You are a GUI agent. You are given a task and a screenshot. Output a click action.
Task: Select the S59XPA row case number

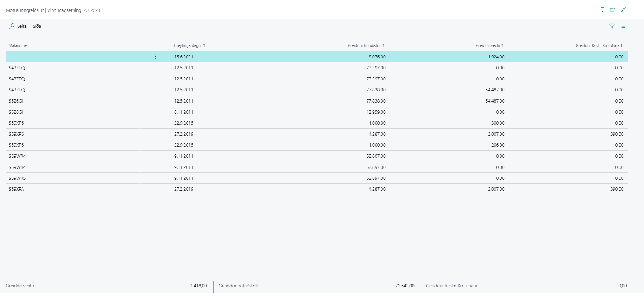pyautogui.click(x=17, y=189)
